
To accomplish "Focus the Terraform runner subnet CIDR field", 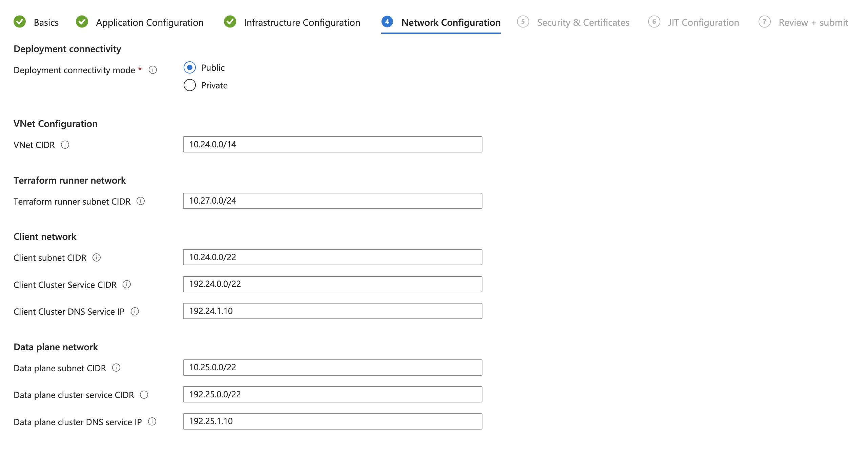I will tap(332, 201).
